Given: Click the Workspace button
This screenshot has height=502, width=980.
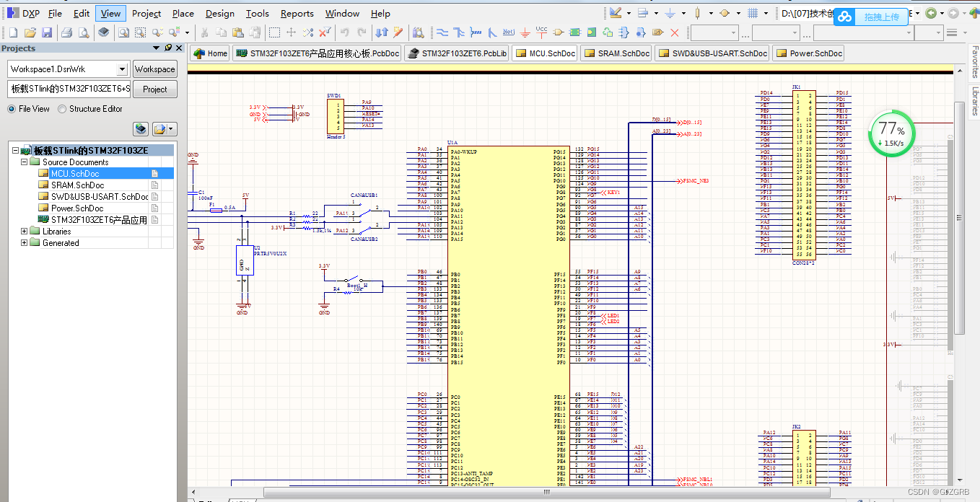Looking at the screenshot, I should pos(155,69).
